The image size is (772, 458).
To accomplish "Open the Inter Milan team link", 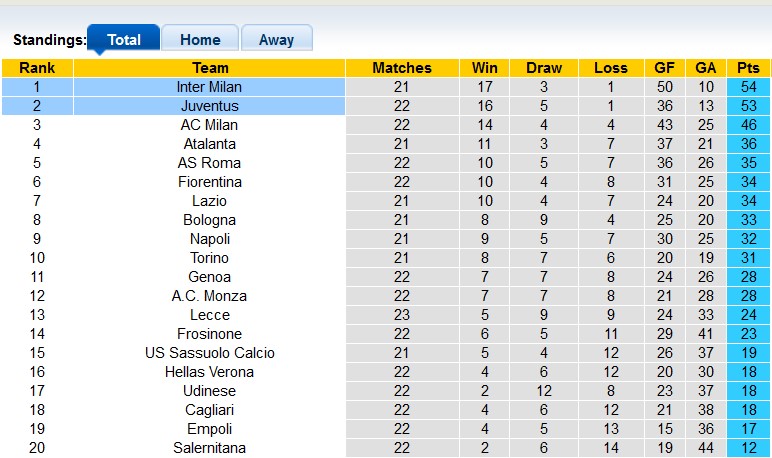I will click(x=210, y=87).
